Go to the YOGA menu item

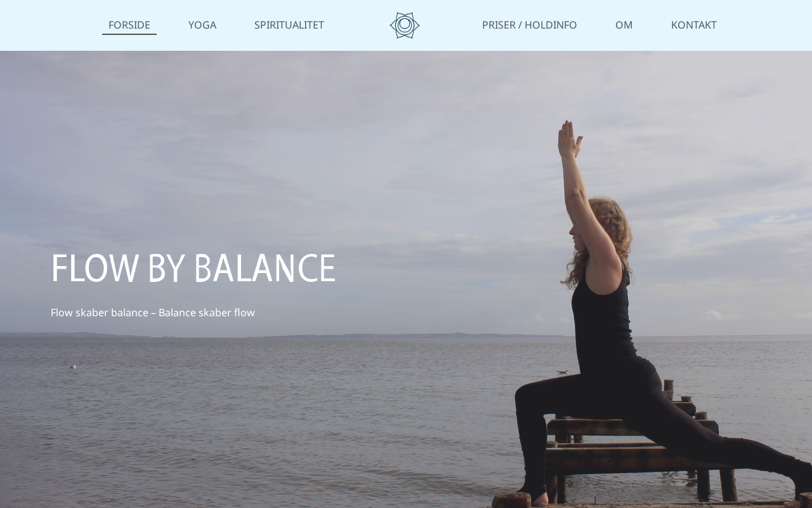coord(202,25)
